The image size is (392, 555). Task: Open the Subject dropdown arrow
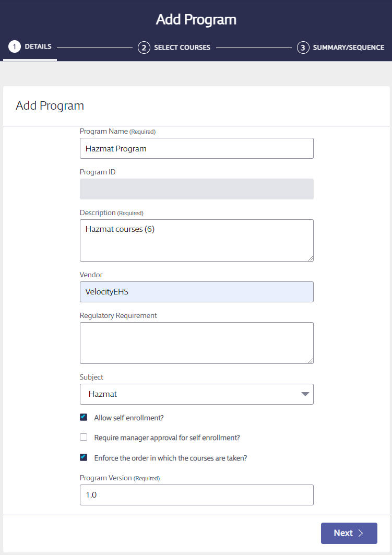(x=305, y=394)
